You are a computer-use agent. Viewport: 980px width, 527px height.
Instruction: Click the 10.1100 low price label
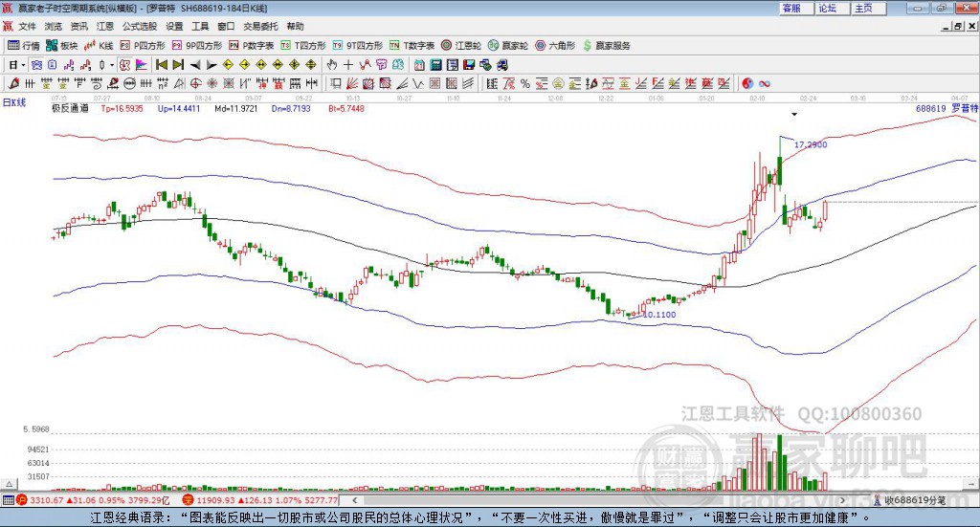(659, 314)
